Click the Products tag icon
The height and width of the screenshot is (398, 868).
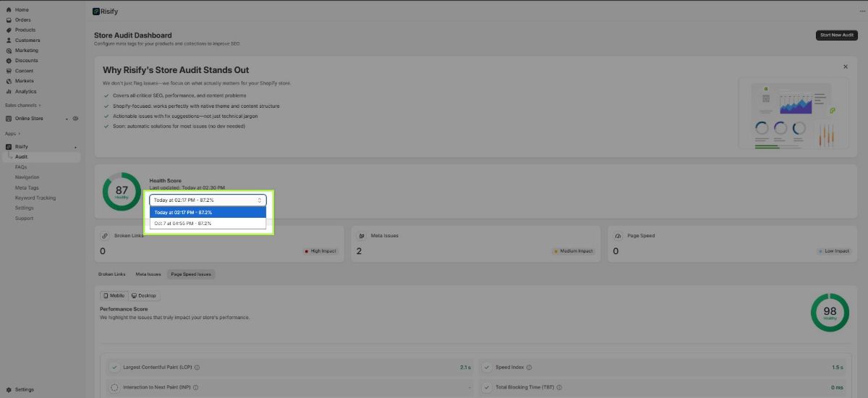[x=9, y=30]
